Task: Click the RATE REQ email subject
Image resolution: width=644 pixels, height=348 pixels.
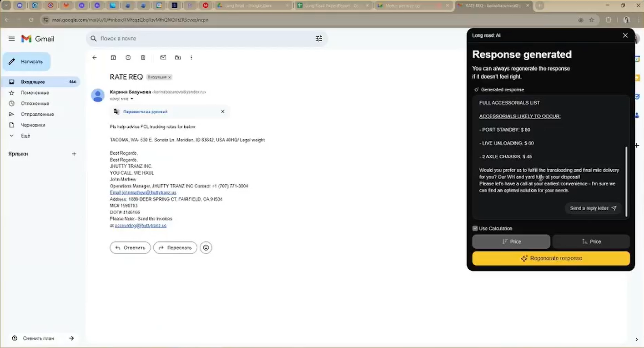Action: coord(126,77)
